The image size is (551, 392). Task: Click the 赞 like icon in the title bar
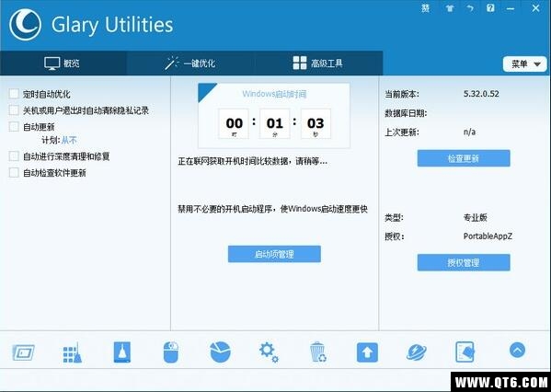426,8
